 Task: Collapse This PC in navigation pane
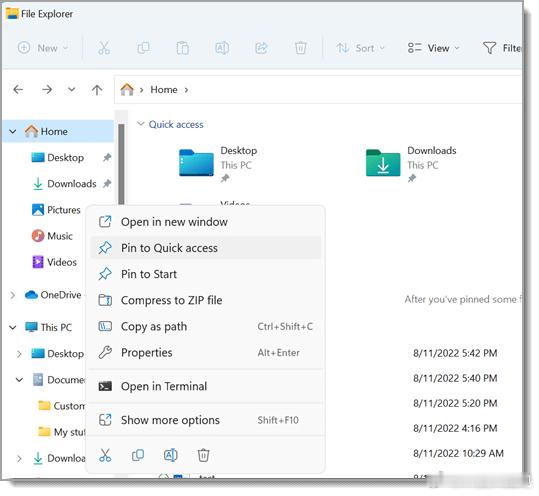point(13,327)
